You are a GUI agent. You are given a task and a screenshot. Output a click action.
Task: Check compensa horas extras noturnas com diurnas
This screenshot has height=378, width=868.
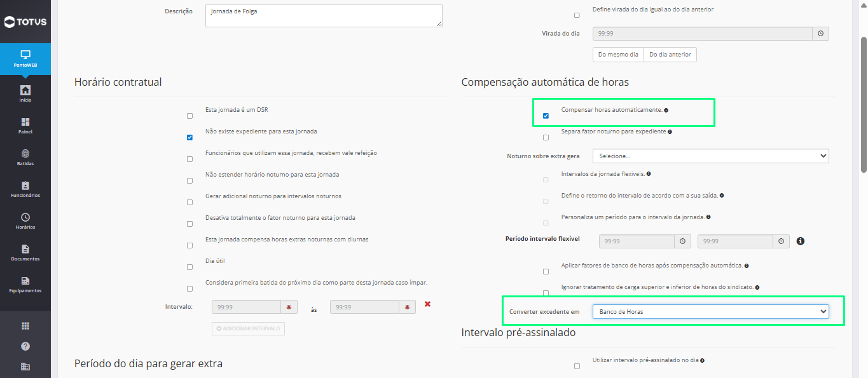pos(189,245)
